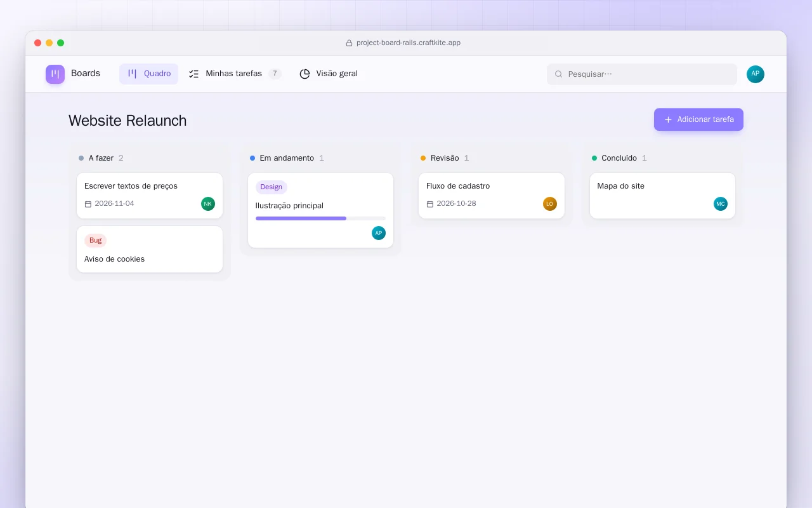Click the NK assignee avatar
Viewport: 812px width, 508px height.
[x=208, y=204]
